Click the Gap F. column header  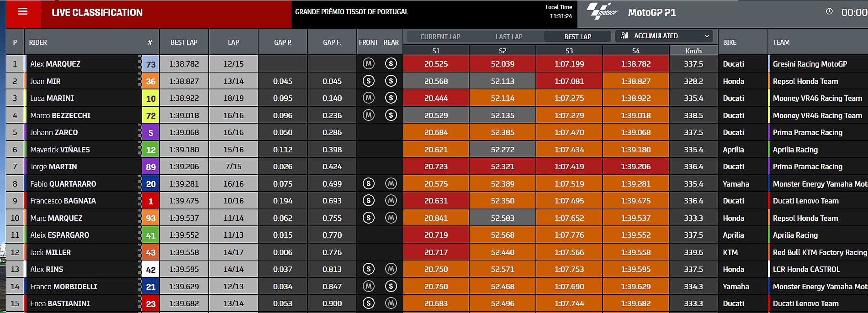[x=332, y=42]
